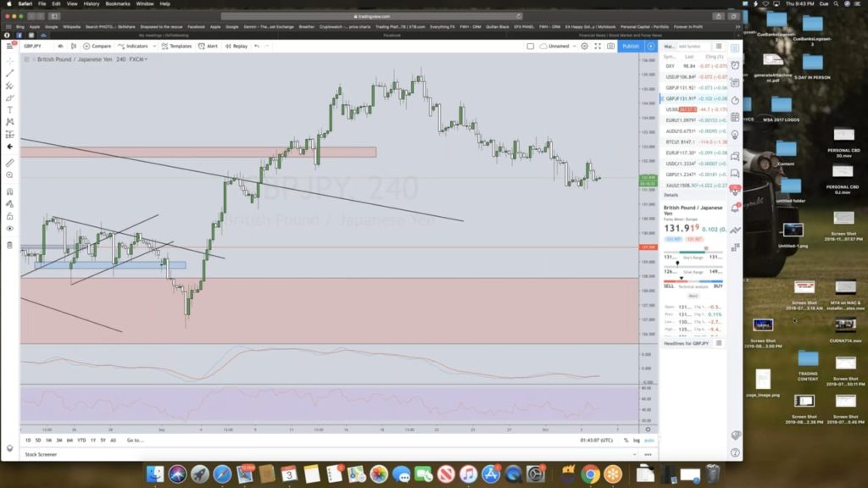Open the ideas lightbulb icon
The width and height of the screenshot is (868, 488).
[735, 135]
